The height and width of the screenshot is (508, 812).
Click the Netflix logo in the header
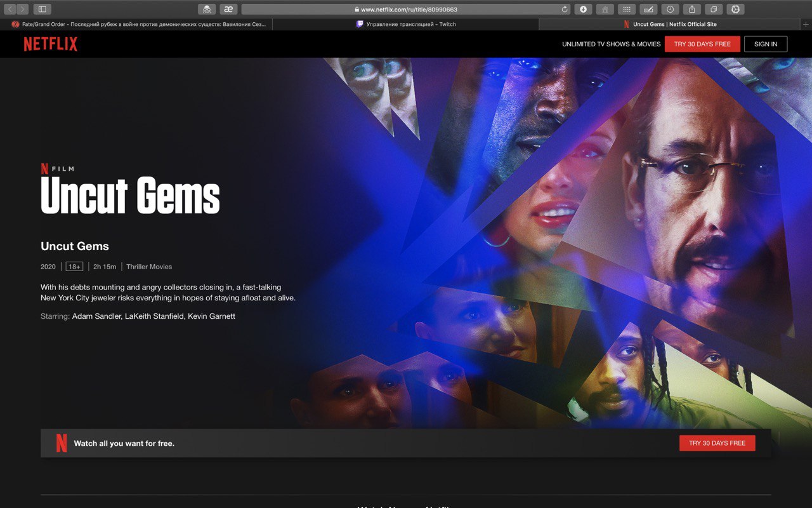(x=51, y=44)
